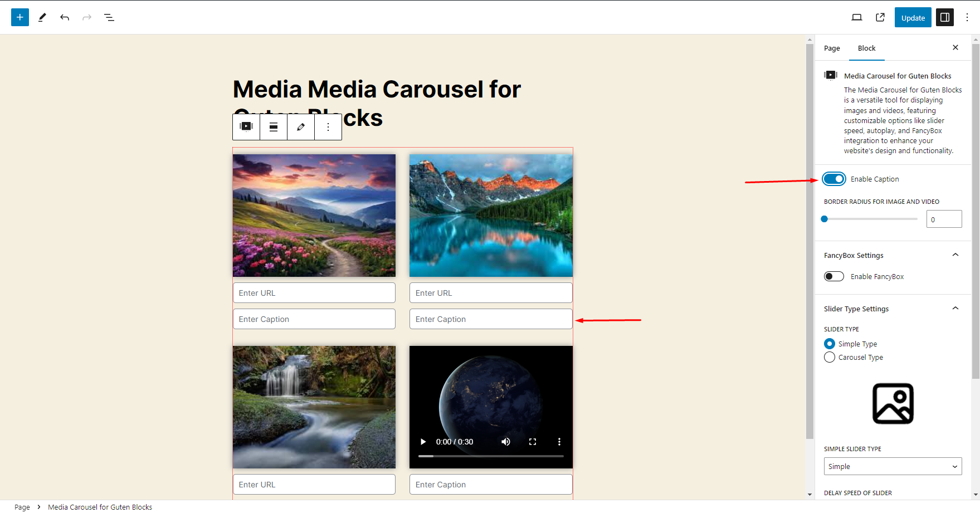Open block toolbar options menu
Screen dimensions: 980x513
click(x=328, y=126)
